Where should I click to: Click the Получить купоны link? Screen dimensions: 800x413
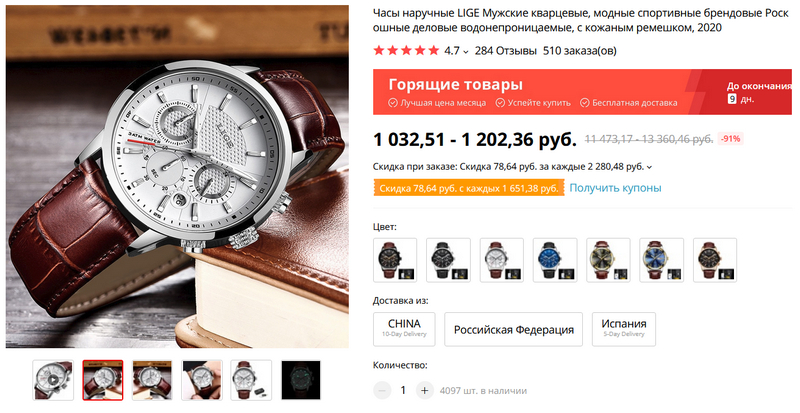[x=615, y=187]
